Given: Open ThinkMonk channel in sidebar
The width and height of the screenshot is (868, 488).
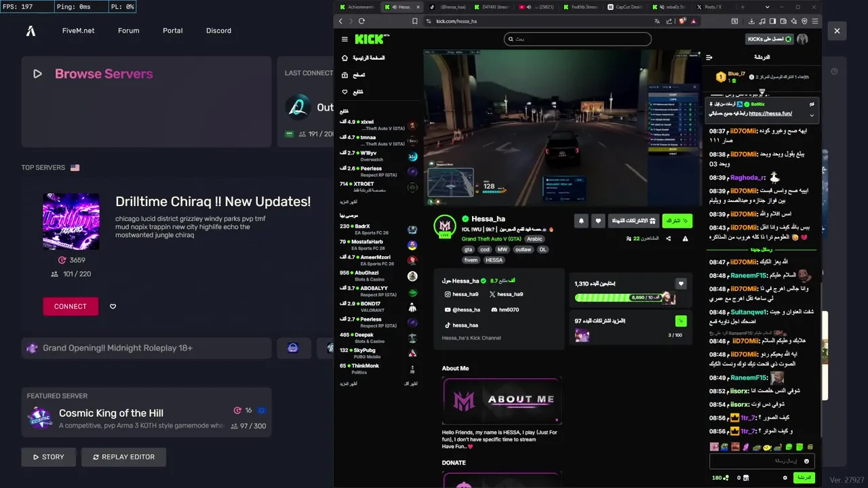Looking at the screenshot, I should tap(378, 368).
